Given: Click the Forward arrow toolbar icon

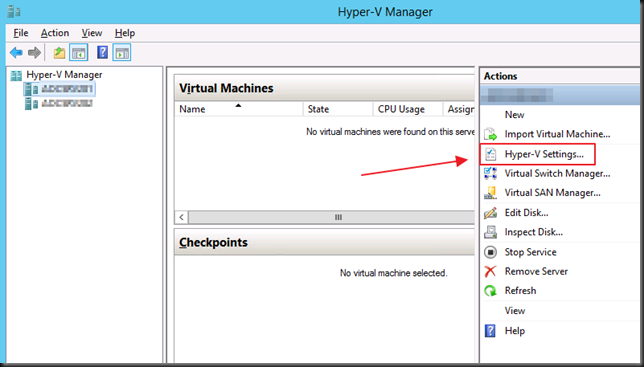Looking at the screenshot, I should [x=34, y=53].
